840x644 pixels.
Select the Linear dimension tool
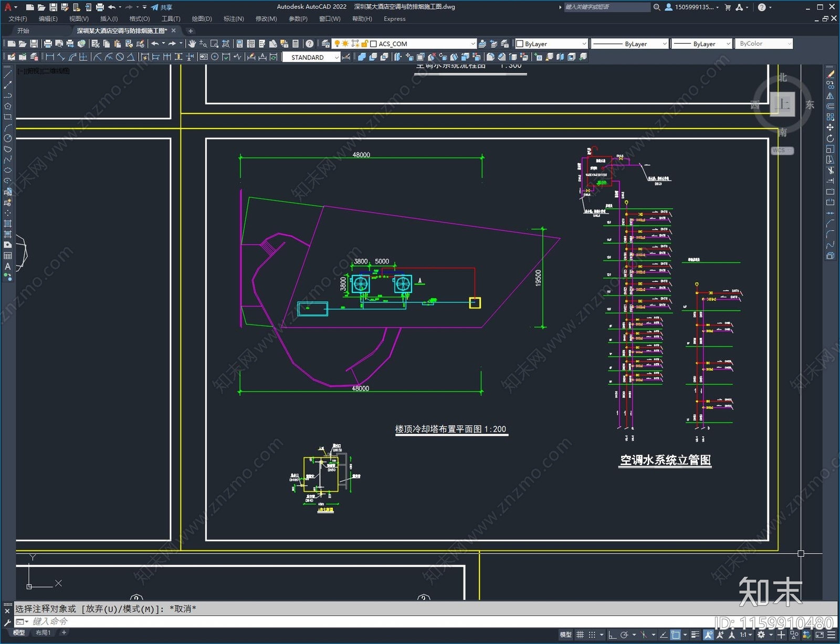point(50,57)
